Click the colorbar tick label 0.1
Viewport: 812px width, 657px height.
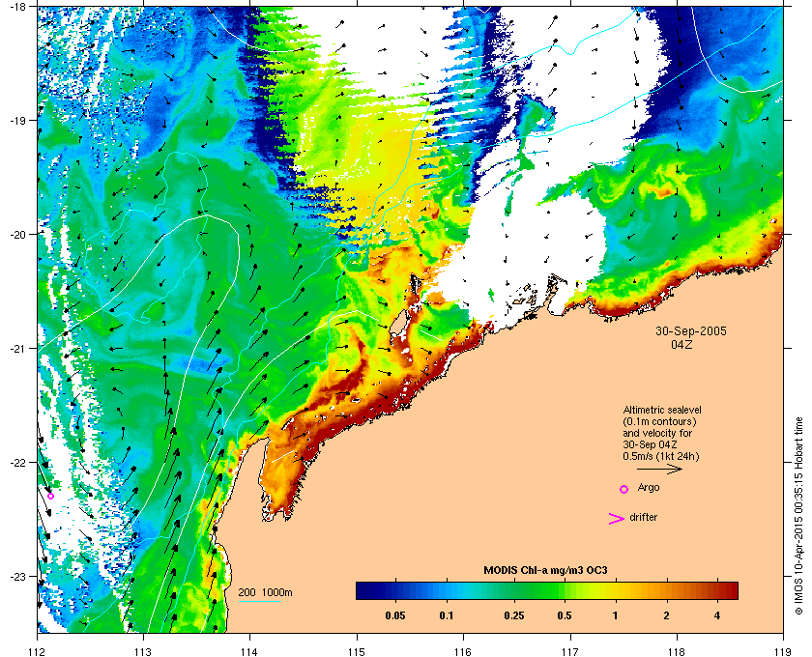point(447,616)
